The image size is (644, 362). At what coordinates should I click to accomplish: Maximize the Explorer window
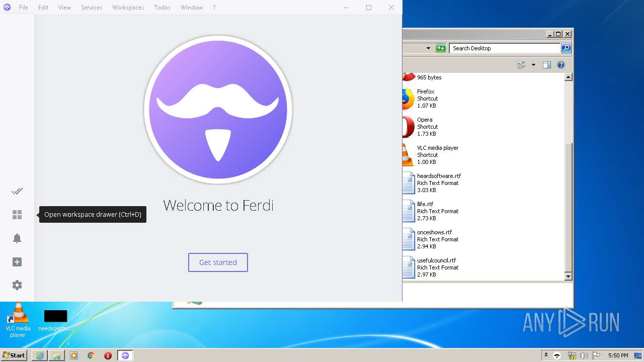coord(558,34)
